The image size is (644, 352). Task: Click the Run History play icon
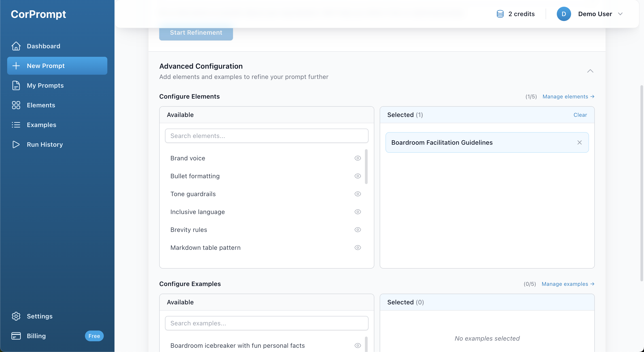[x=16, y=144]
